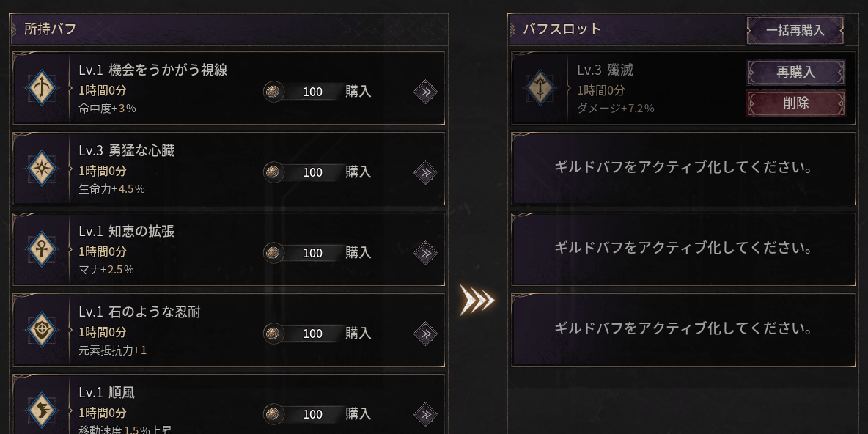Purchase the 知恵の拡張 buff with 購入
This screenshot has height=434, width=868.
click(357, 253)
